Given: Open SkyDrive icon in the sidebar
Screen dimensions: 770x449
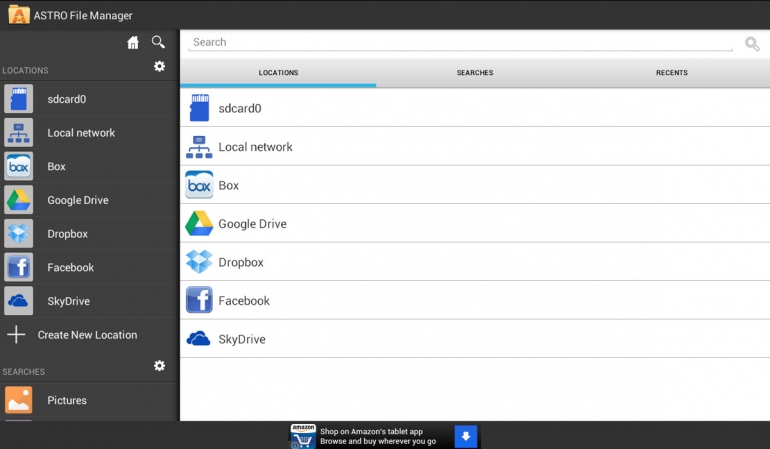Looking at the screenshot, I should 19,301.
